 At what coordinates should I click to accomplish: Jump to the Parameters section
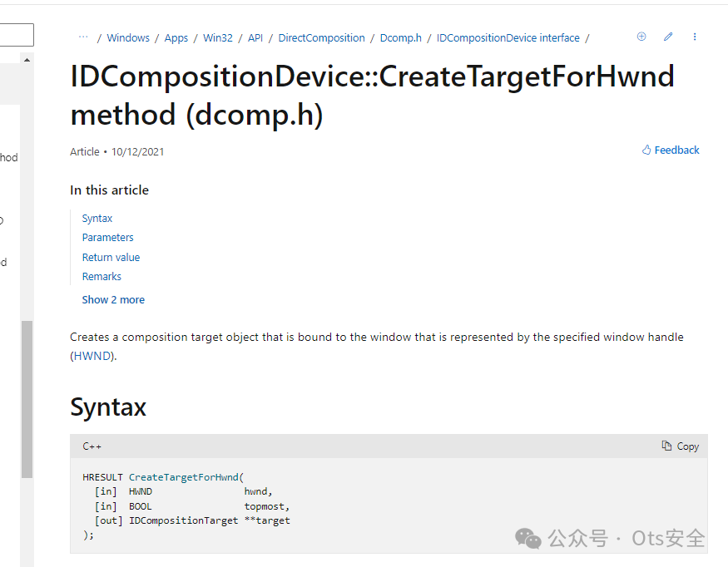(x=108, y=237)
